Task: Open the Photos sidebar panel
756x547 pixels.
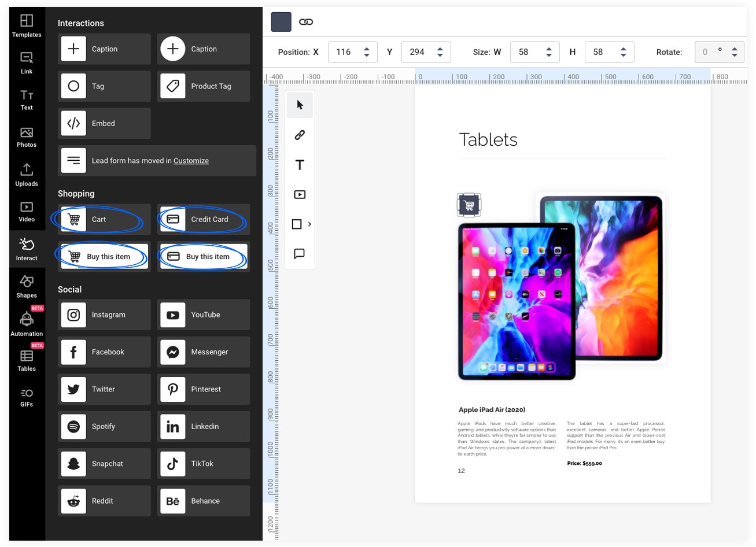Action: point(27,137)
